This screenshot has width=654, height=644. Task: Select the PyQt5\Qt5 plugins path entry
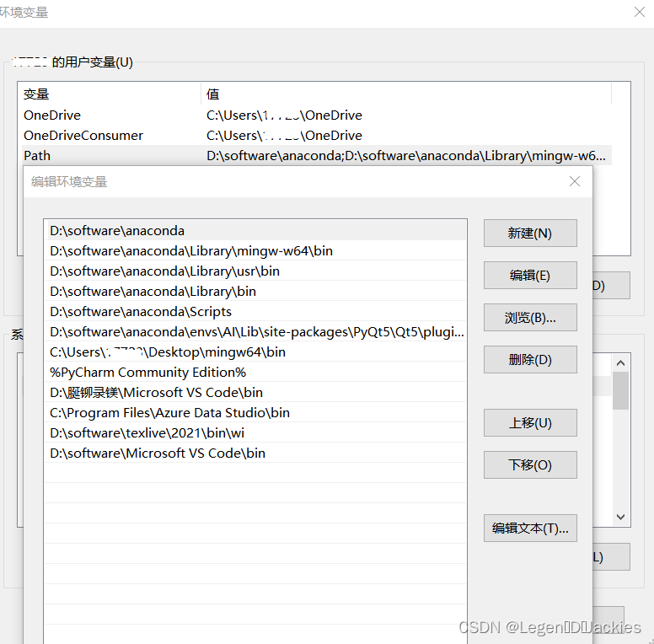click(255, 331)
